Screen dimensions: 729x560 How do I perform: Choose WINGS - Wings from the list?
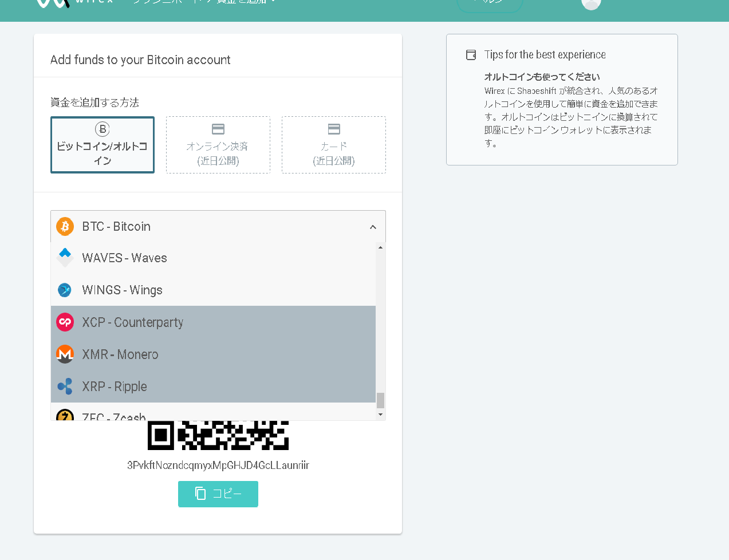pyautogui.click(x=213, y=290)
